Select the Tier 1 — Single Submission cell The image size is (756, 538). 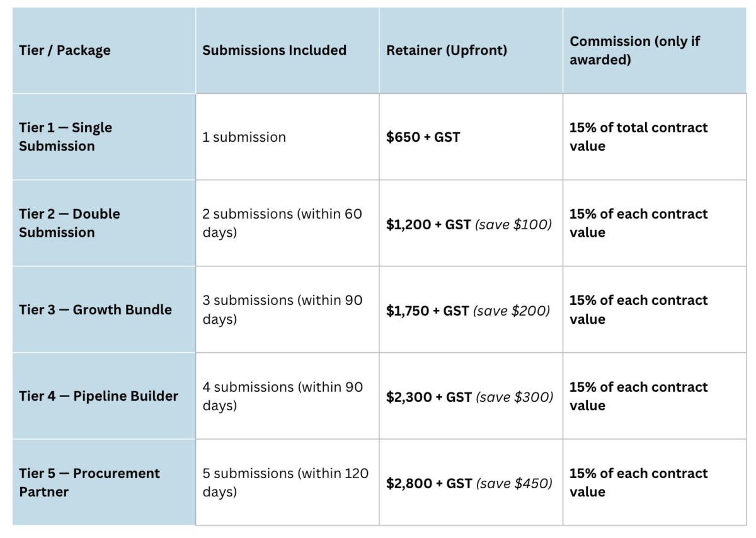(x=66, y=137)
